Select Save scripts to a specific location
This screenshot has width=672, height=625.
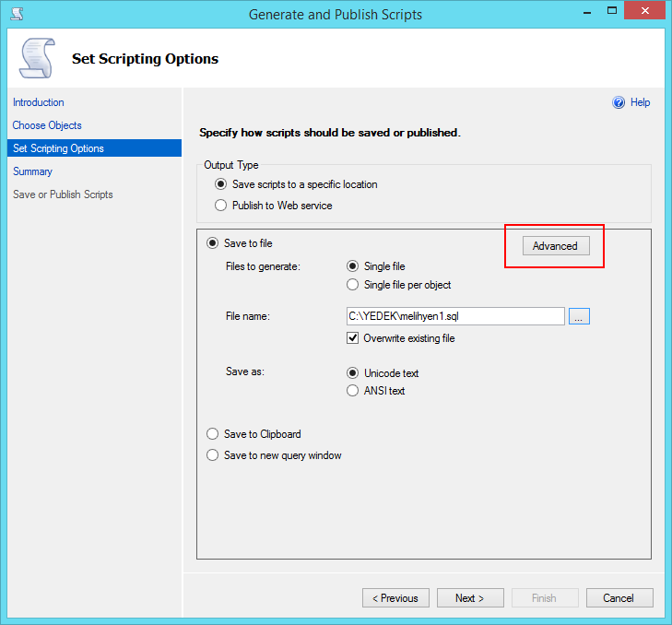click(x=220, y=184)
